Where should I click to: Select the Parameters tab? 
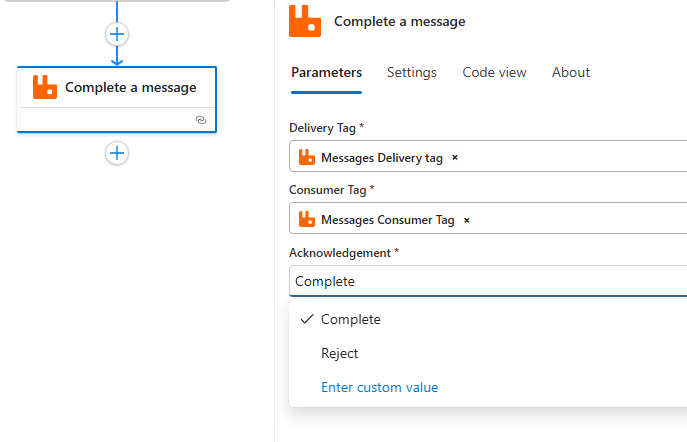(326, 73)
